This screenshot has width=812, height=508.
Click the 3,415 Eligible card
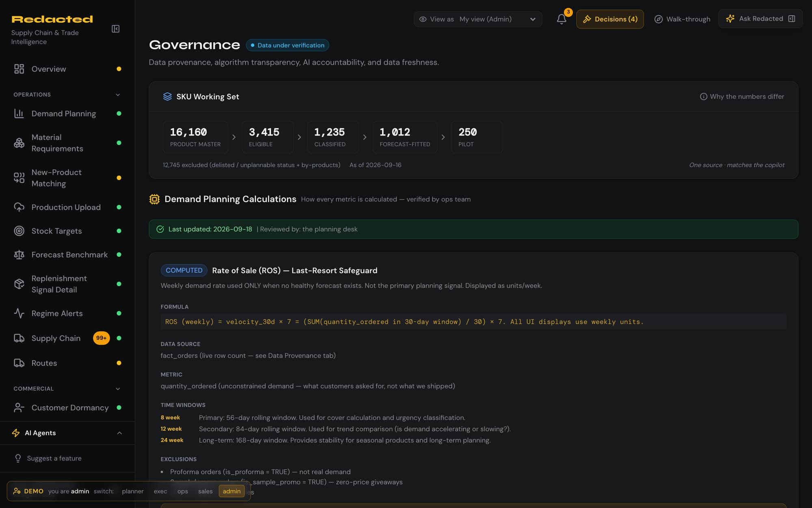268,137
